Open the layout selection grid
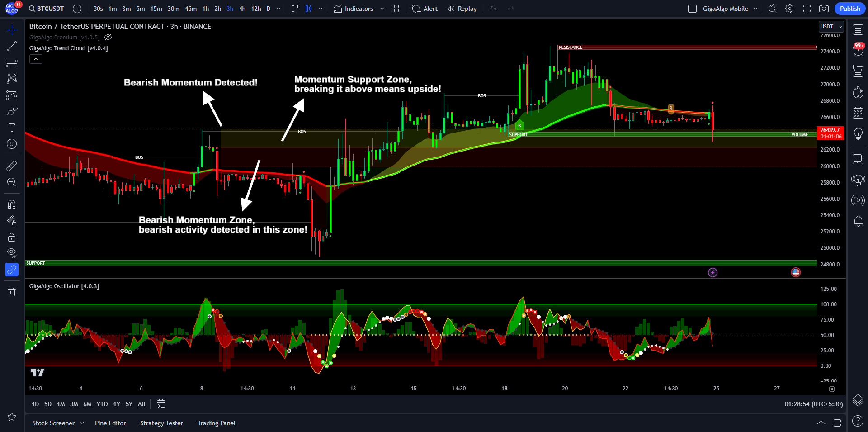Screen dimensions: 868x432 tap(395, 9)
